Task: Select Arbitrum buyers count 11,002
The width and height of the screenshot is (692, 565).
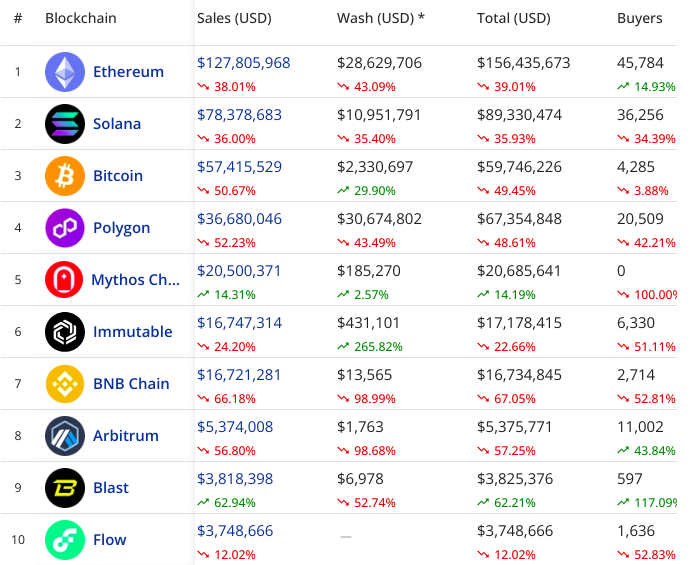Action: 640,427
